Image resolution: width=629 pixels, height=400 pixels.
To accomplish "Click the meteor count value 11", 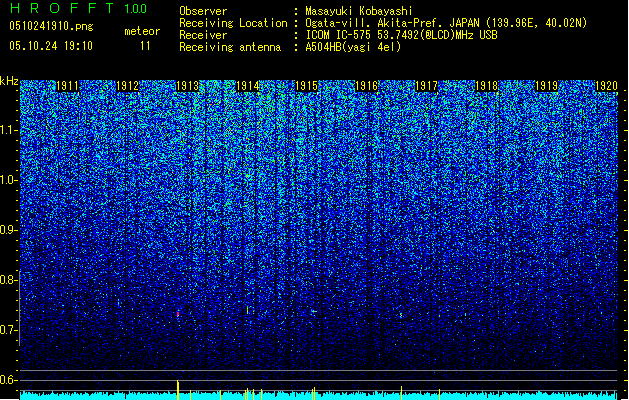I will pos(145,46).
